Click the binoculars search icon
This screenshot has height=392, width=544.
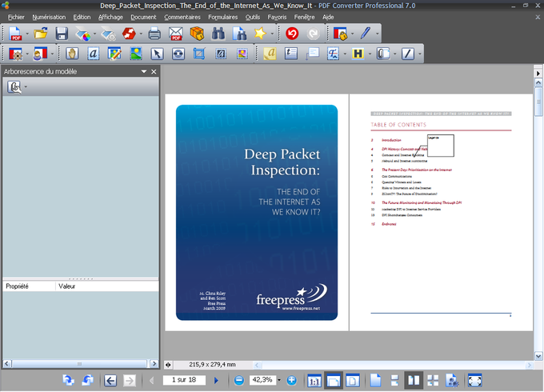[x=217, y=34]
